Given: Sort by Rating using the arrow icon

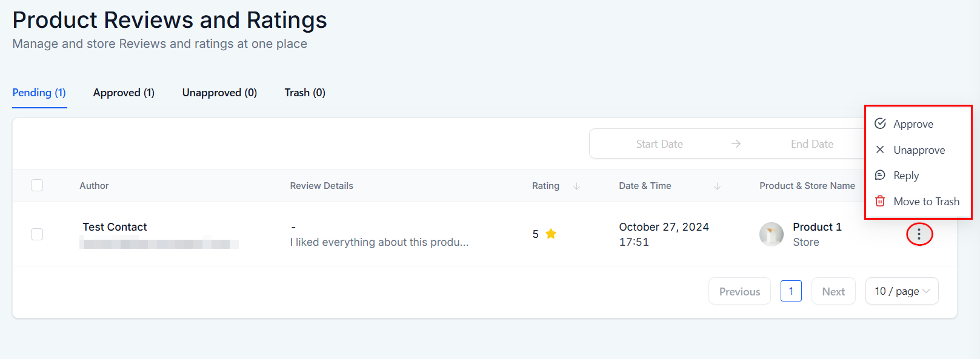Looking at the screenshot, I should [x=576, y=186].
